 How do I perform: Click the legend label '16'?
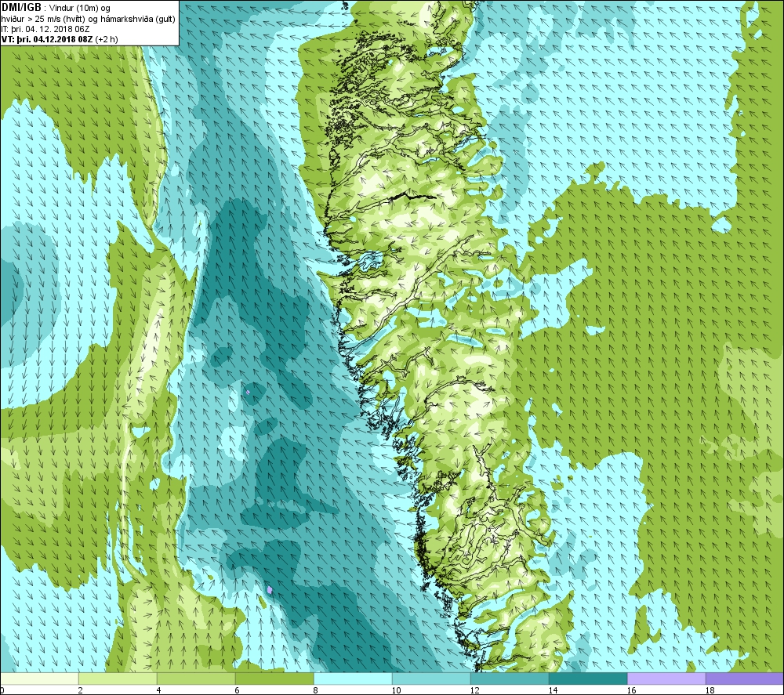[631, 690]
